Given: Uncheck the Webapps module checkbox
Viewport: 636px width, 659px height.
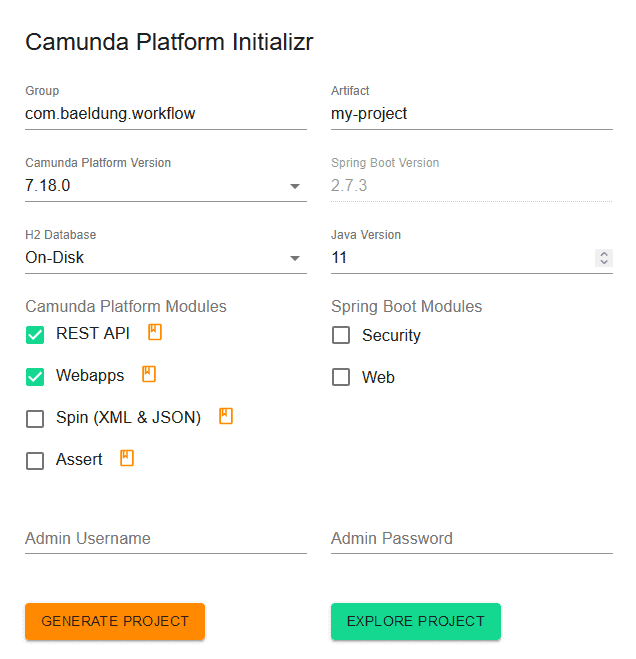Looking at the screenshot, I should (x=35, y=377).
